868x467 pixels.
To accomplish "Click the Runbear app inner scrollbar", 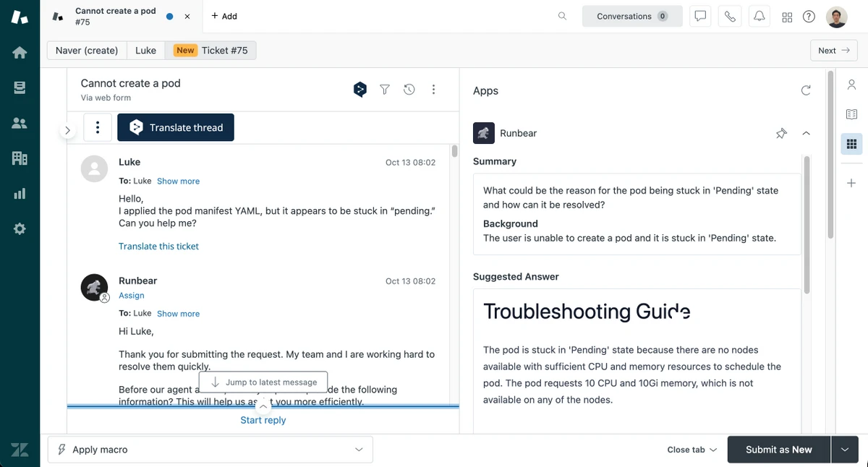I will click(x=807, y=226).
